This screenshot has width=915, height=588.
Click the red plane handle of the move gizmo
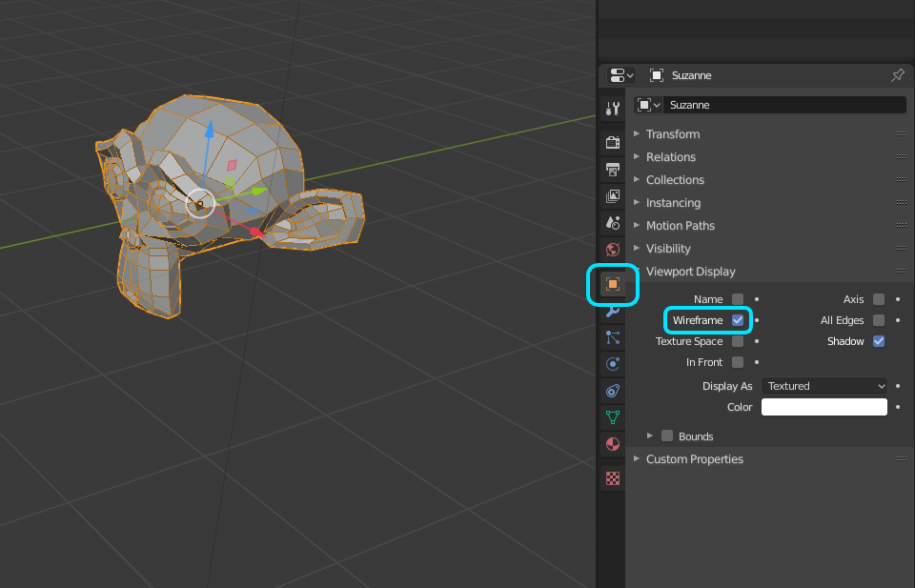click(232, 165)
